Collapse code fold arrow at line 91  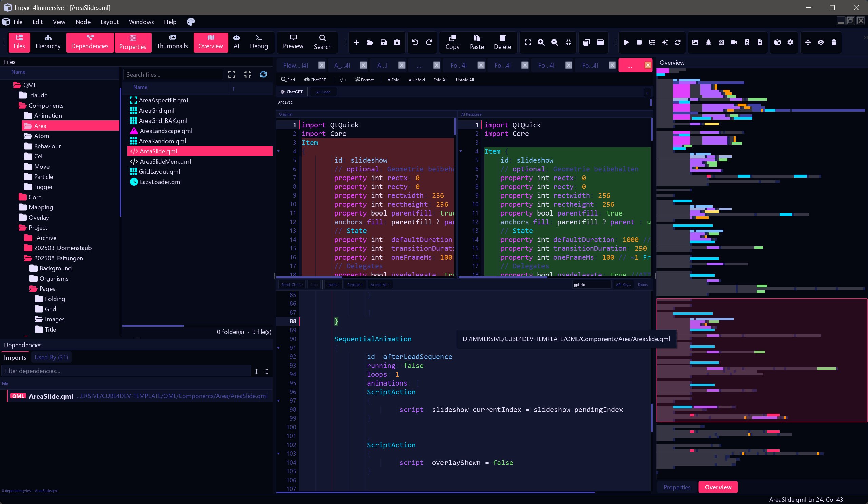pyautogui.click(x=278, y=348)
